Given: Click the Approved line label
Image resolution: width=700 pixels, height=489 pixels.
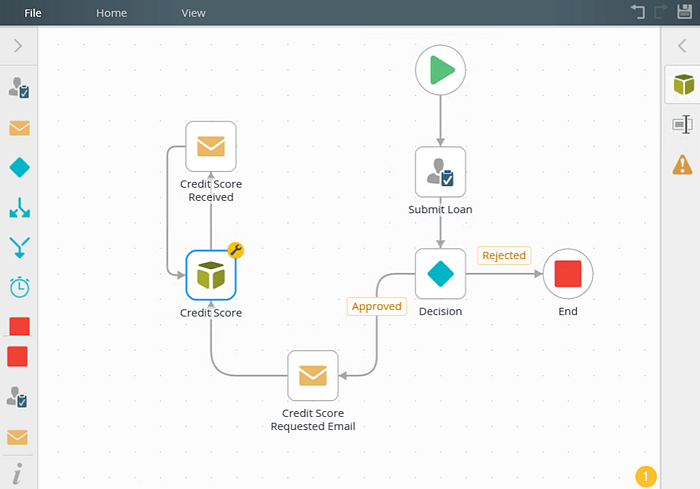Looking at the screenshot, I should pyautogui.click(x=376, y=306).
